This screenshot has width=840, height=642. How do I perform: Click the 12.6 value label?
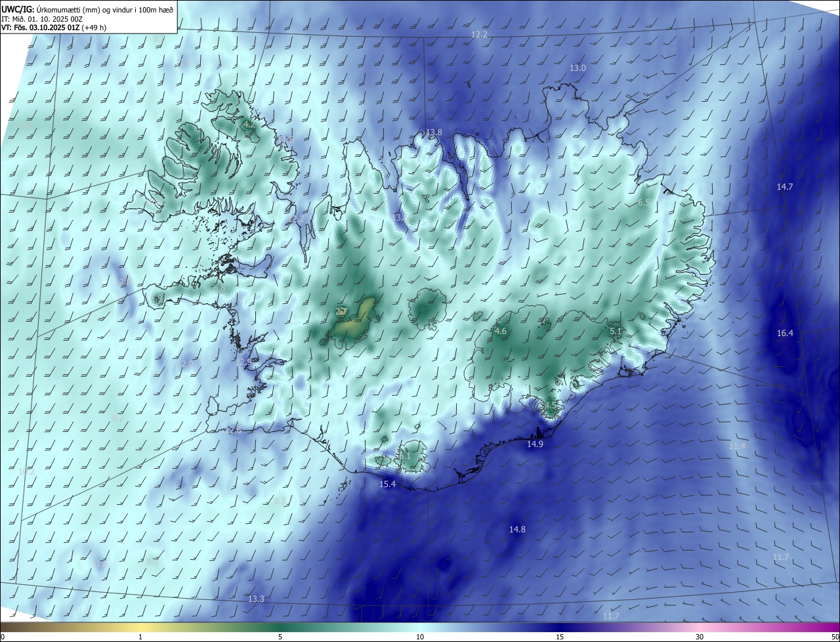[232, 431]
